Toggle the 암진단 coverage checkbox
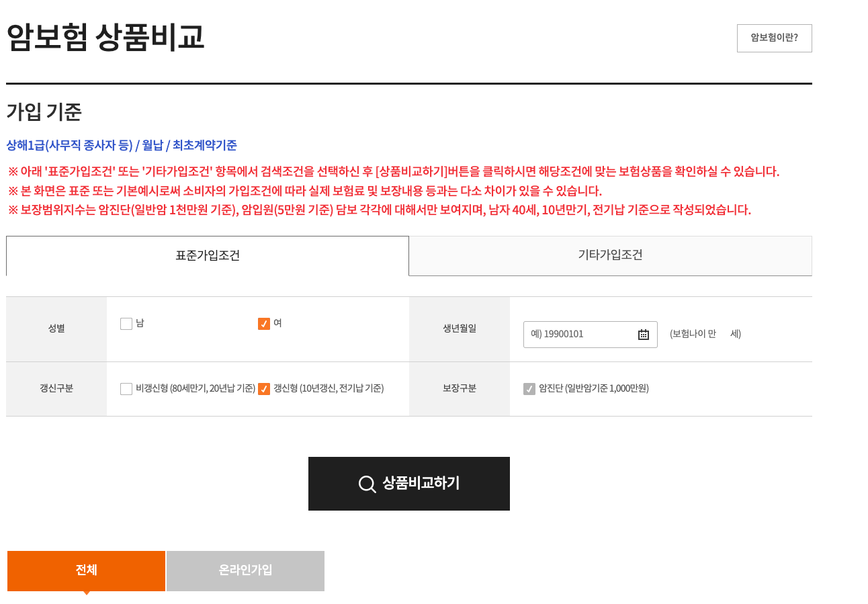 tap(529, 389)
